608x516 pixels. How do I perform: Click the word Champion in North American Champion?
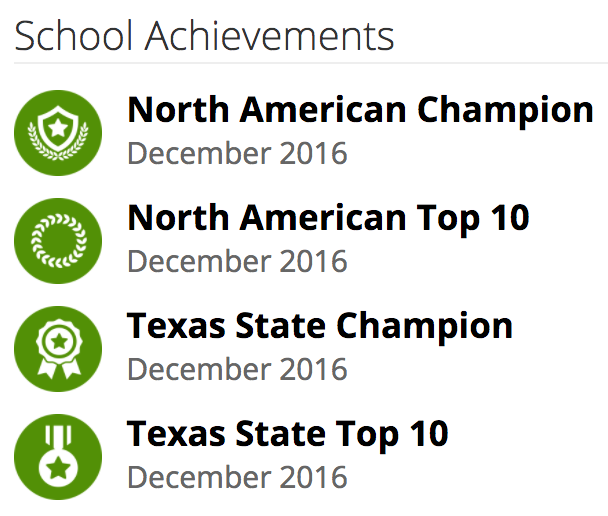pos(505,110)
